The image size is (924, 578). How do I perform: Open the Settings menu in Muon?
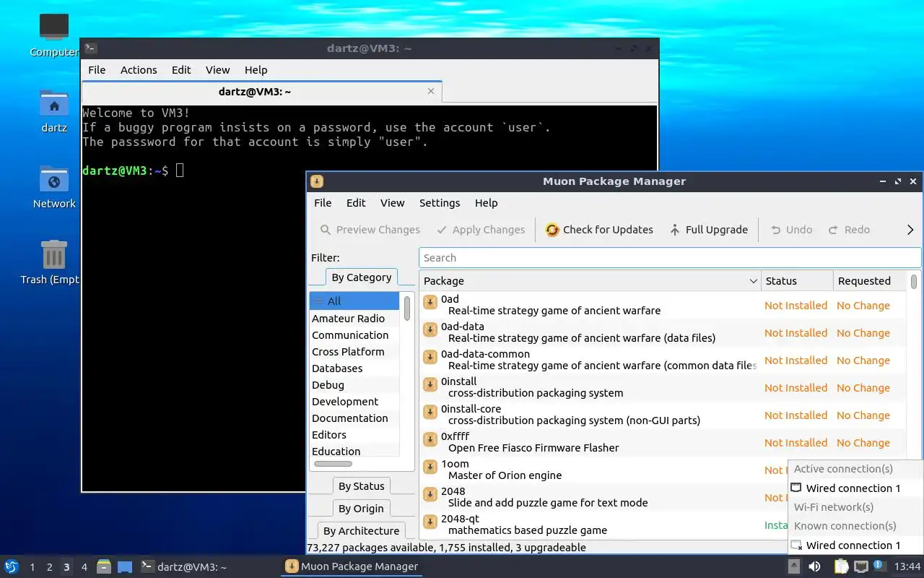pos(440,203)
